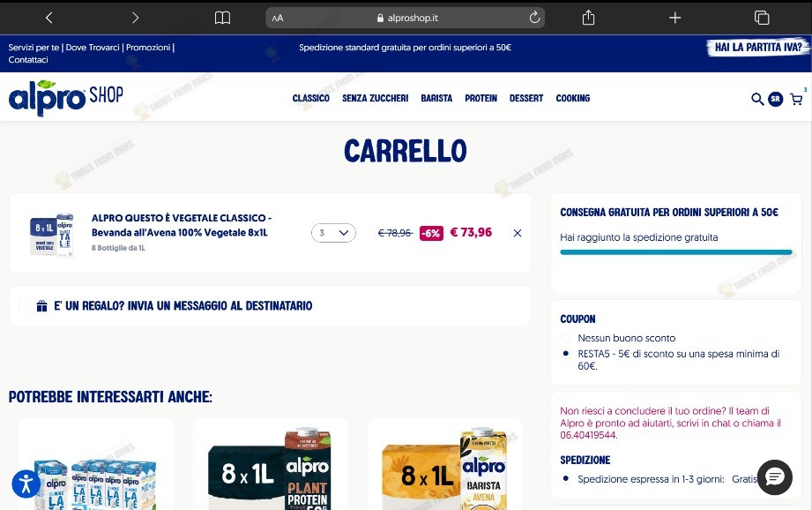Open the BARISTA menu
This screenshot has height=510, width=812.
[436, 98]
